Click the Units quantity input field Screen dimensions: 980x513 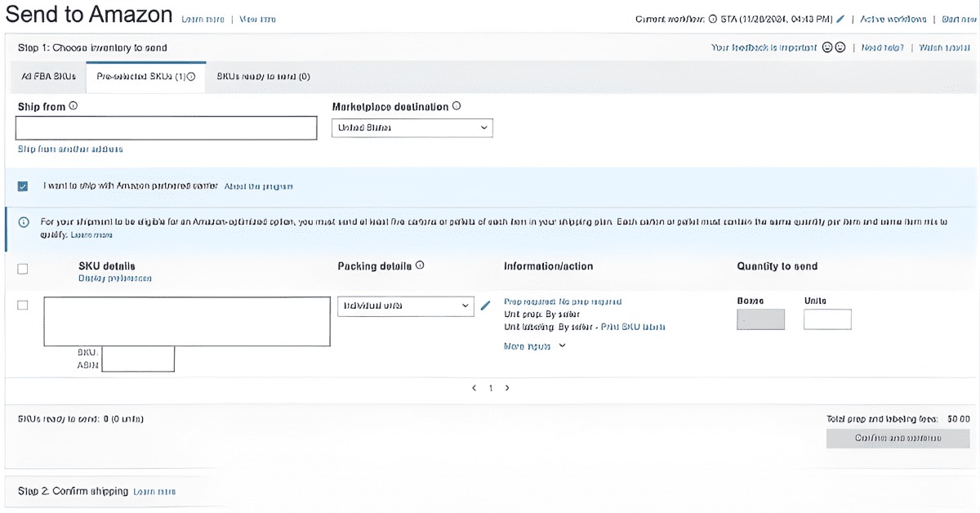tap(827, 319)
